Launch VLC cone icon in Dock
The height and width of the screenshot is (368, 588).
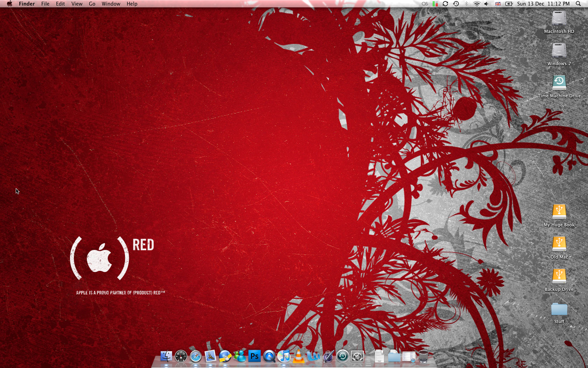(x=299, y=356)
